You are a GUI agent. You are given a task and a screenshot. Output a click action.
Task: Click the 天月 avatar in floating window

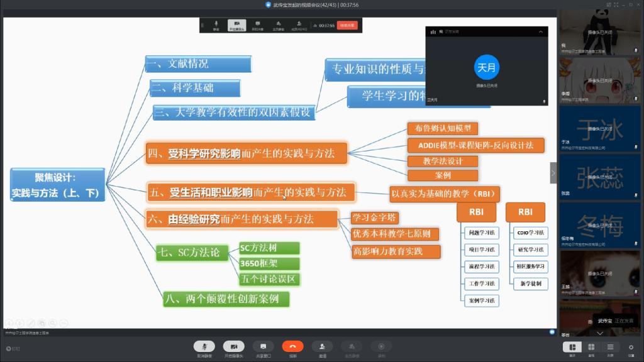point(486,67)
